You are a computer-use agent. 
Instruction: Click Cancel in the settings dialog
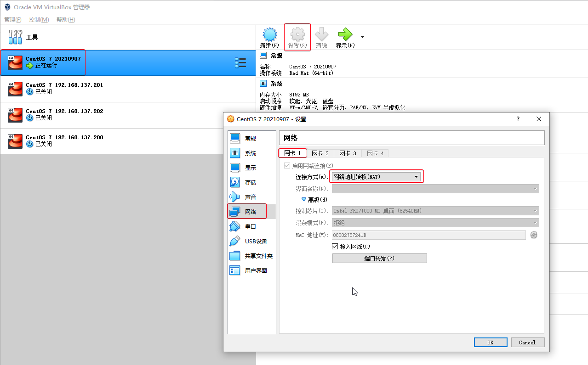(x=527, y=342)
